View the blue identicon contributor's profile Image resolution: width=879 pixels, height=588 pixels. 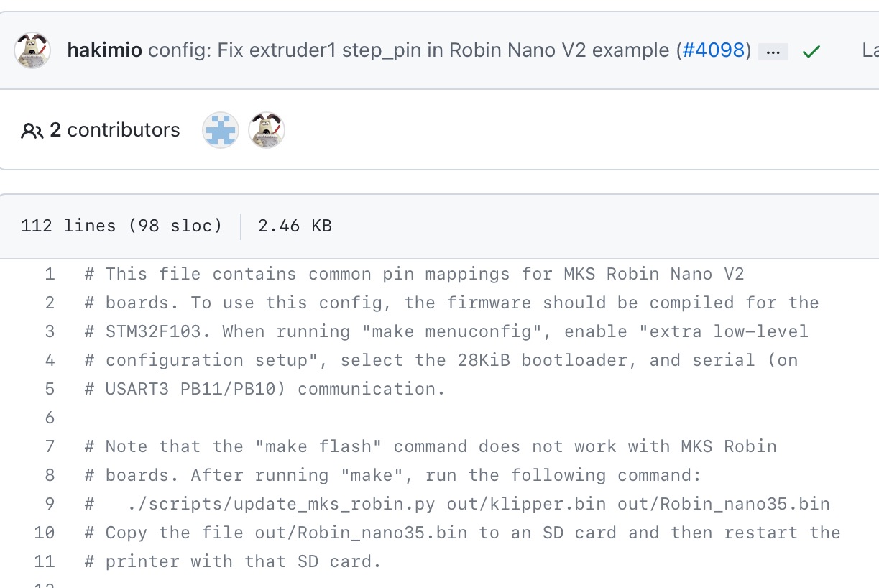pos(221,130)
